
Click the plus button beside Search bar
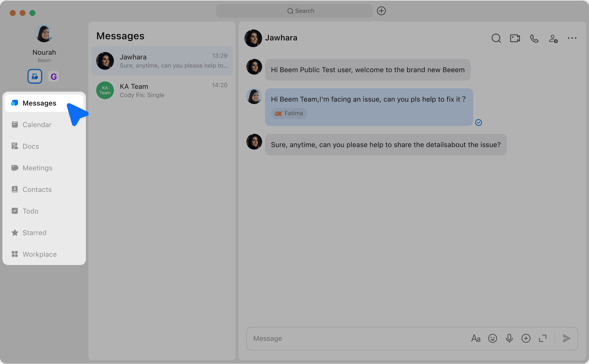[381, 11]
